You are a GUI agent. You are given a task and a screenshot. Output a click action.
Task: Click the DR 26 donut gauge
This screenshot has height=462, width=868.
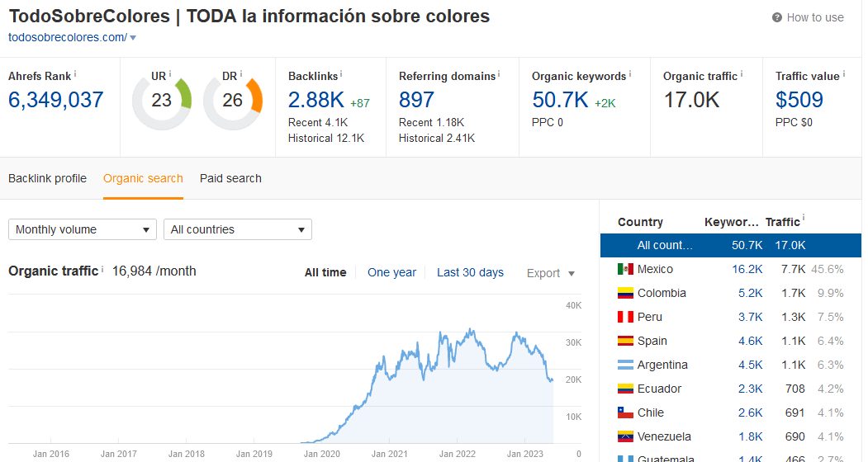pos(233,101)
